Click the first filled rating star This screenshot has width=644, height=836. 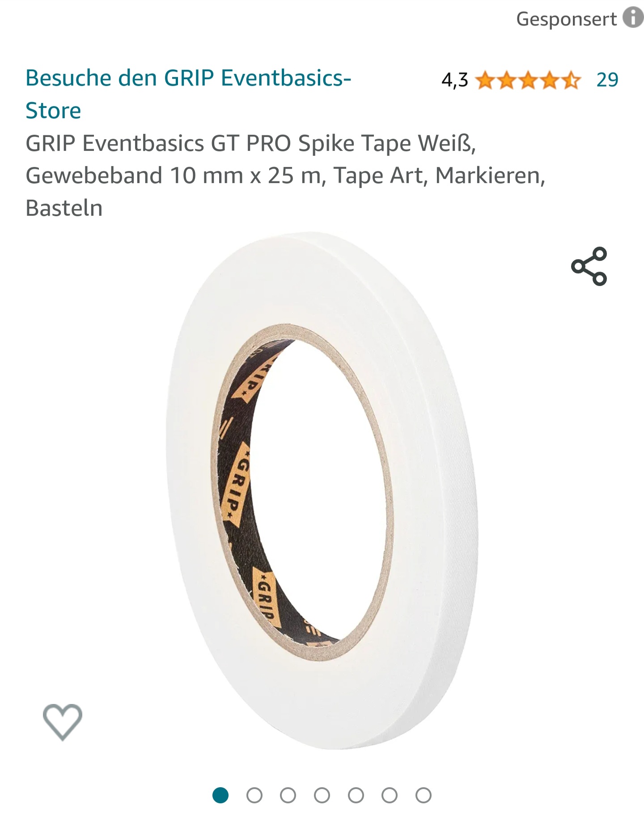click(x=485, y=81)
